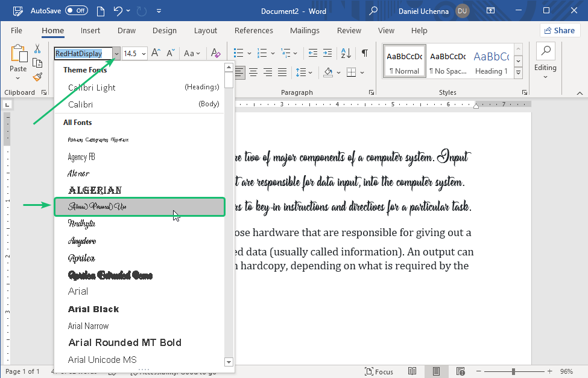Select the Format Painter tool
588x378 pixels.
click(x=38, y=76)
